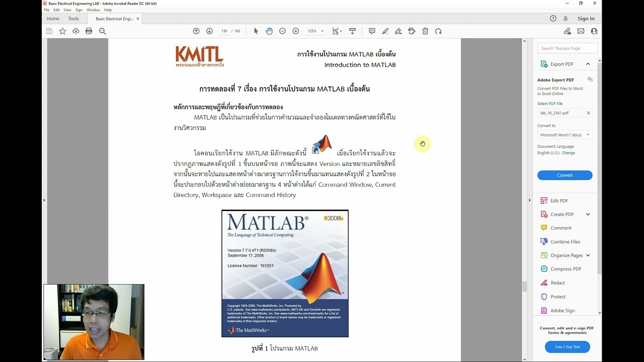Click the copy icon beside Adobe Export PDF

pos(590,79)
